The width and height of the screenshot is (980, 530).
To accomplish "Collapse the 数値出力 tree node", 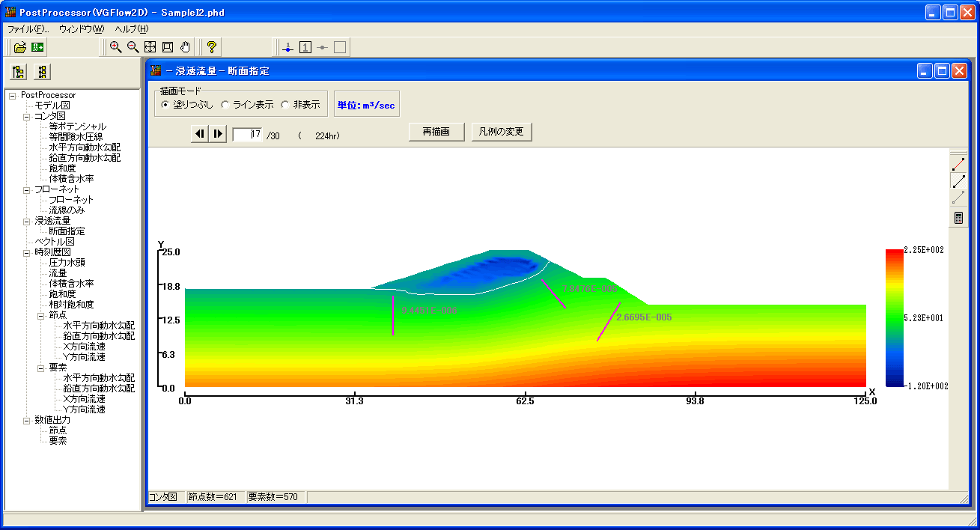I will coord(26,420).
